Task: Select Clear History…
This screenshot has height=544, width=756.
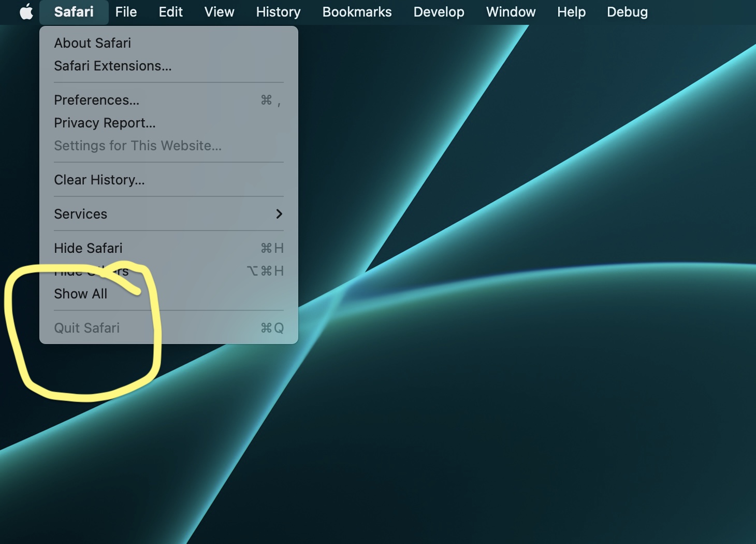Action: click(169, 180)
